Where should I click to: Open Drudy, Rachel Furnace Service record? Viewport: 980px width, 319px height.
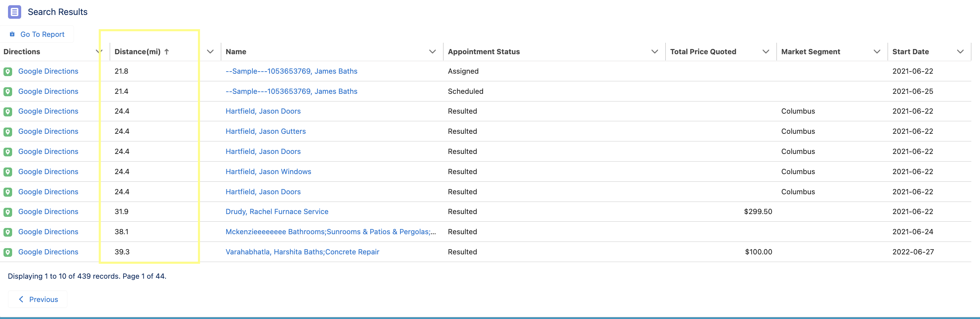[277, 212]
